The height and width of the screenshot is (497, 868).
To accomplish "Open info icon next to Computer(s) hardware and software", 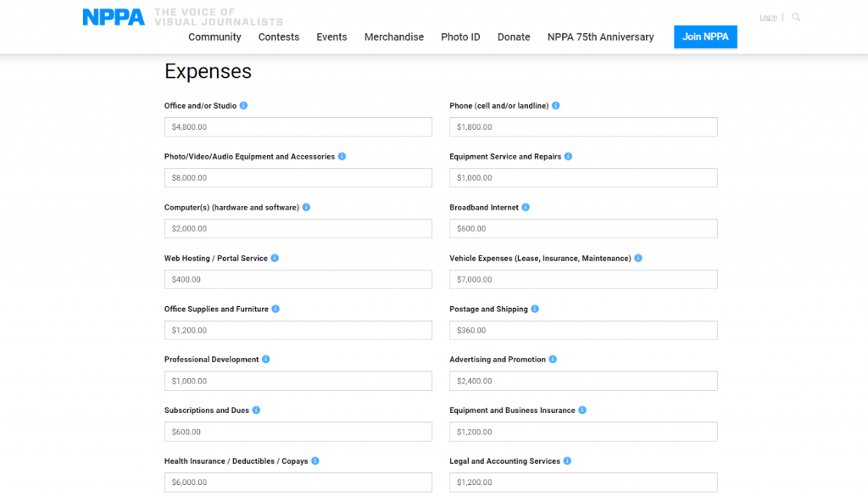I will [306, 207].
